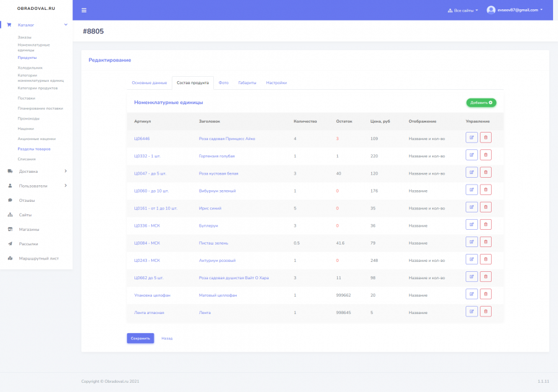This screenshot has width=558, height=392.
Task: Open Номенклатурные единицы in the sidebar
Action: (x=34, y=47)
